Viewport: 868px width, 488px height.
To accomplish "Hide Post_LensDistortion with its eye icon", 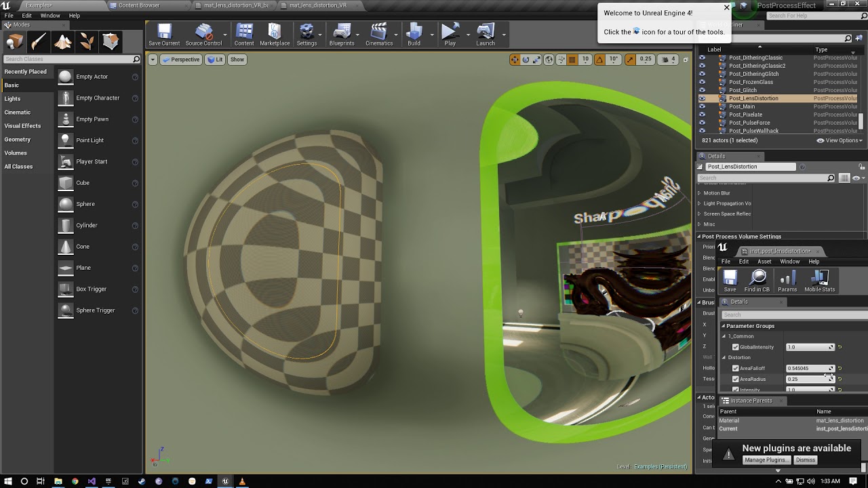I will point(702,98).
